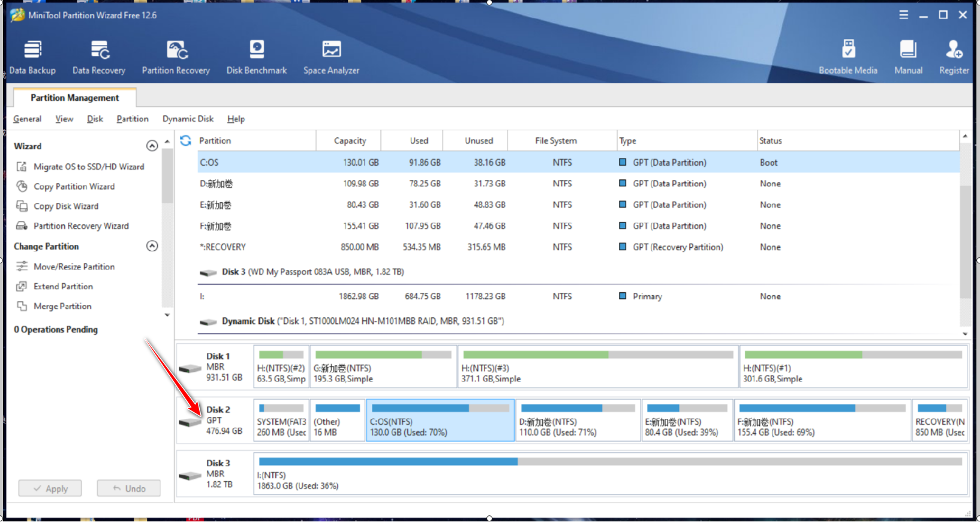The height and width of the screenshot is (522, 980).
Task: Select G:新加卷 195.3 GB block on Disk 1
Action: pyautogui.click(x=384, y=367)
